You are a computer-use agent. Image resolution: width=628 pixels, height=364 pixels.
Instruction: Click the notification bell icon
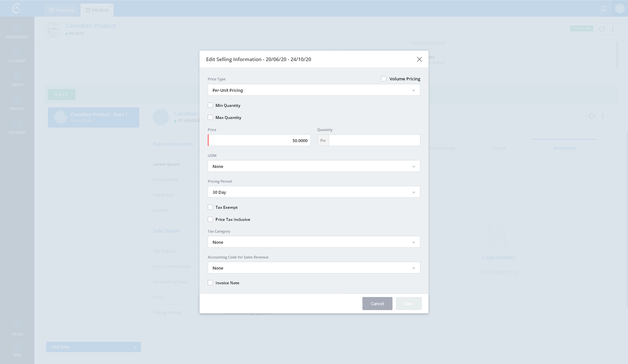tap(603, 9)
